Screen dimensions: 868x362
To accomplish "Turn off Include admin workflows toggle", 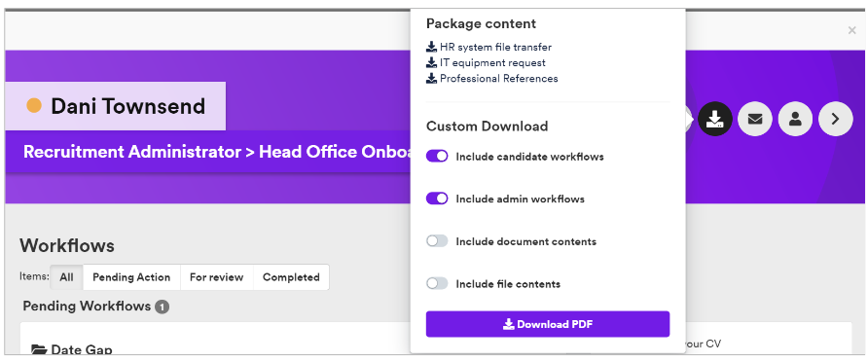I will pyautogui.click(x=437, y=199).
